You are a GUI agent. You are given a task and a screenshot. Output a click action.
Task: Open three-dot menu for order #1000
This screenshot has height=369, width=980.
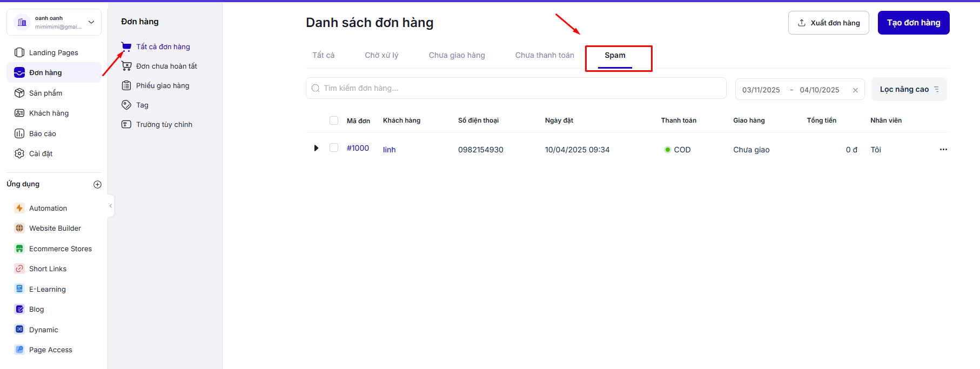[x=943, y=150]
